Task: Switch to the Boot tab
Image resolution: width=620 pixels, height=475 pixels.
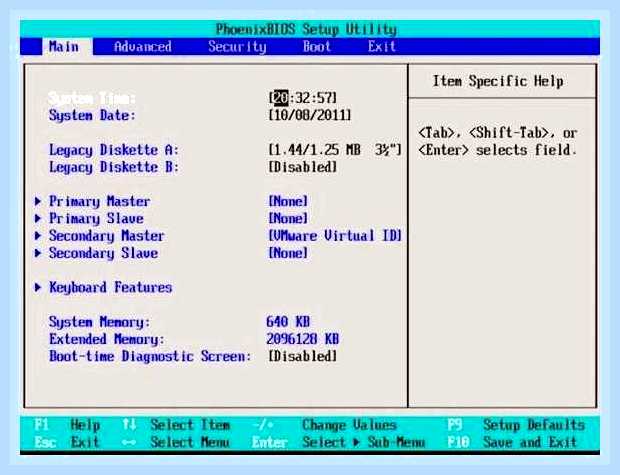Action: (317, 47)
